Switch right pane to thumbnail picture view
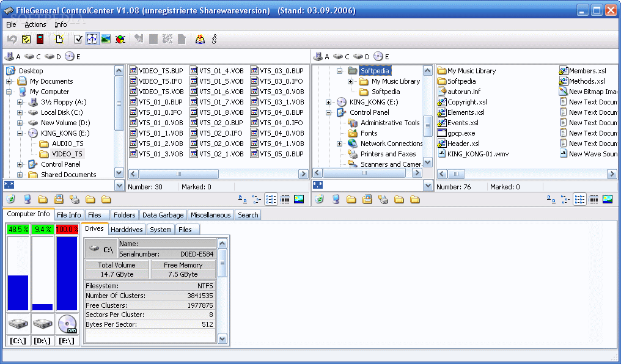Screen dimensions: 621x364 (x=608, y=199)
